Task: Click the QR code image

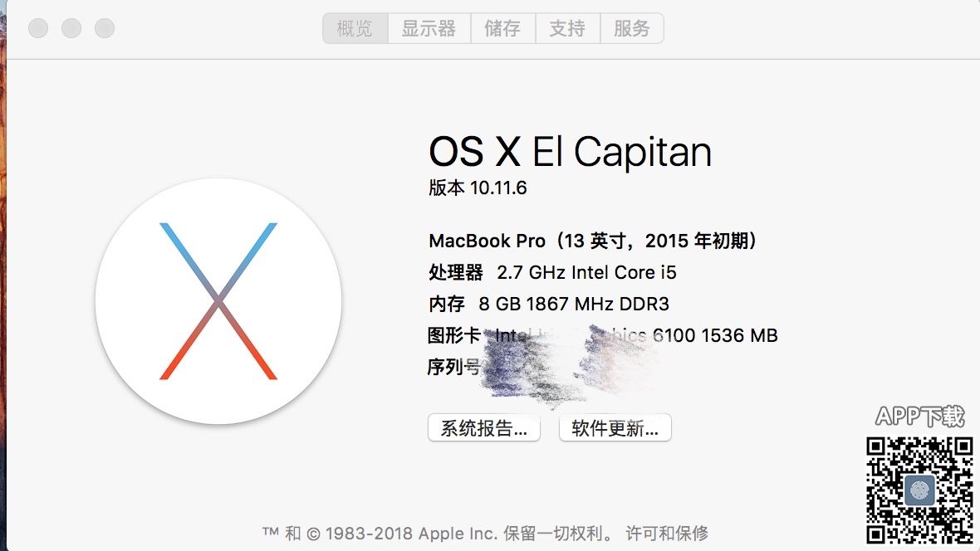Action: 919,490
